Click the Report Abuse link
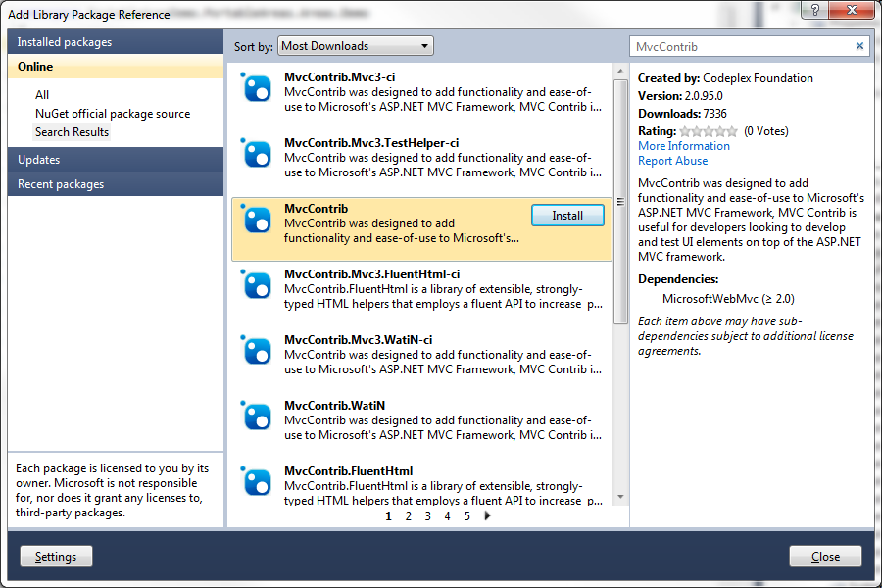The height and width of the screenshot is (588, 882). click(x=672, y=161)
